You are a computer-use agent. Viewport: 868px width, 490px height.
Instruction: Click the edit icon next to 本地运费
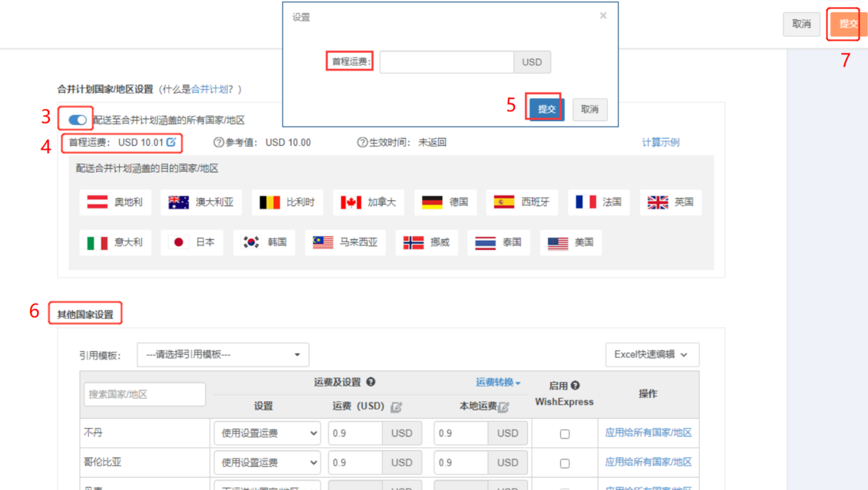coord(503,407)
